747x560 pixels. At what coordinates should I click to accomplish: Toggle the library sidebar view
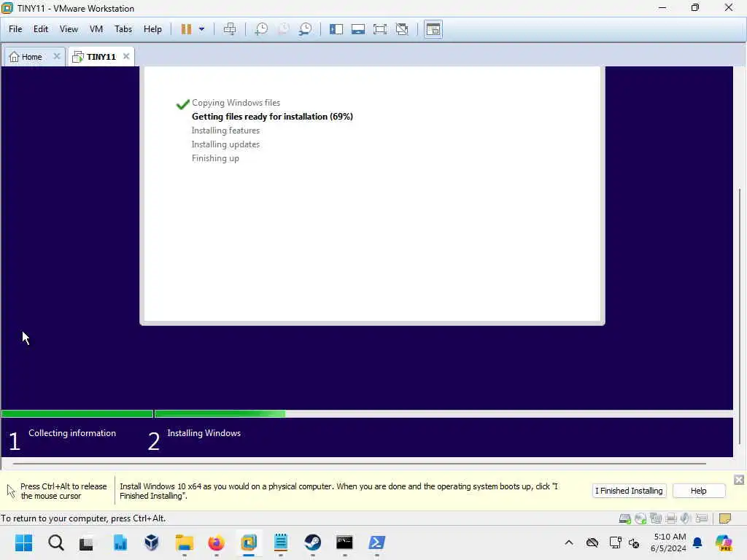336,29
